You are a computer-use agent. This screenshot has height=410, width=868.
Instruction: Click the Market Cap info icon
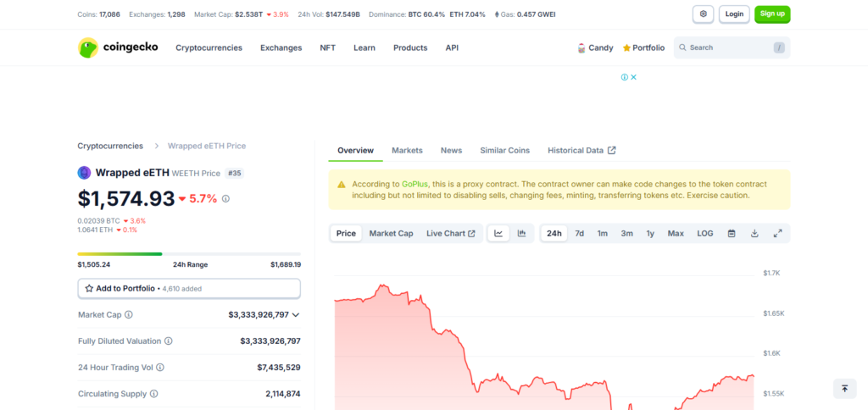click(x=129, y=315)
